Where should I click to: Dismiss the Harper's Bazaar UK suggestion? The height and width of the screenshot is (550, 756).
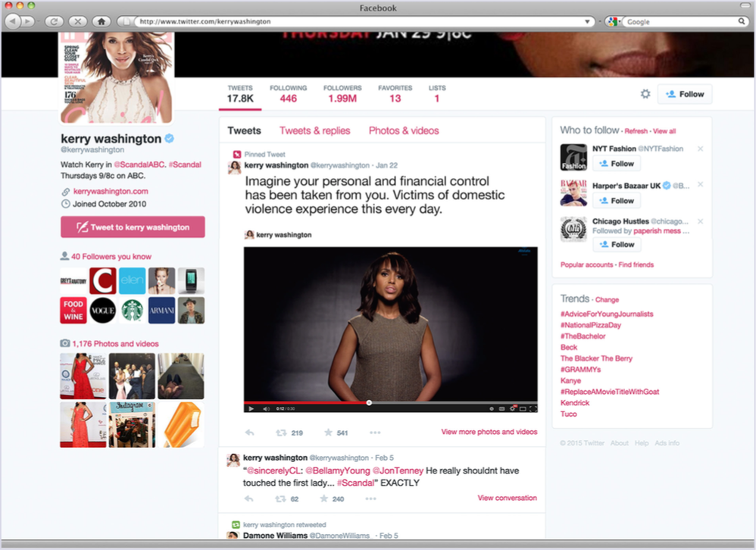pyautogui.click(x=700, y=185)
